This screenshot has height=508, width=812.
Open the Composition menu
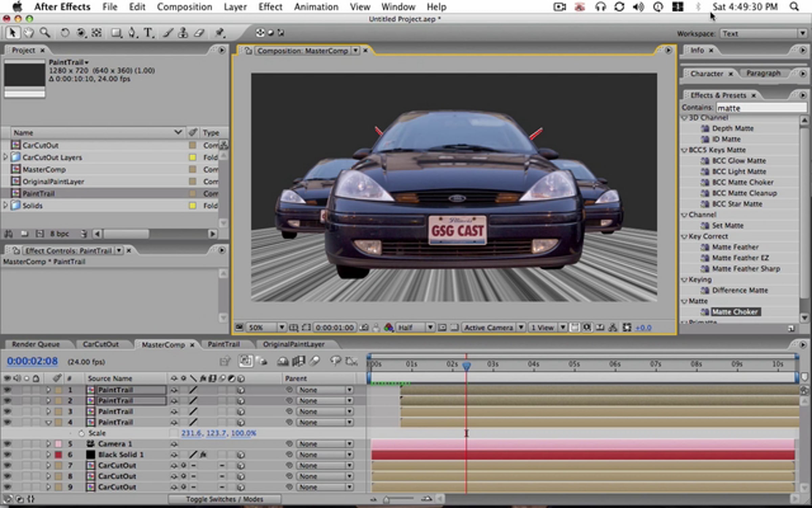[x=184, y=7]
